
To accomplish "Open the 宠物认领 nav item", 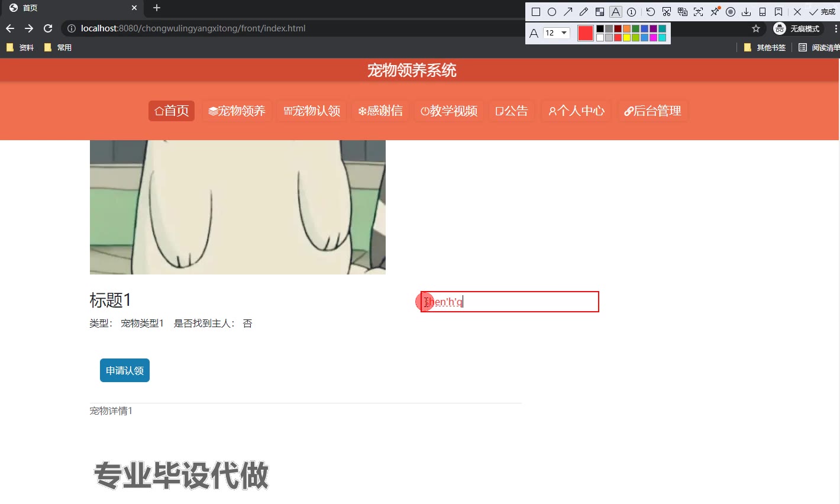I will [x=312, y=111].
